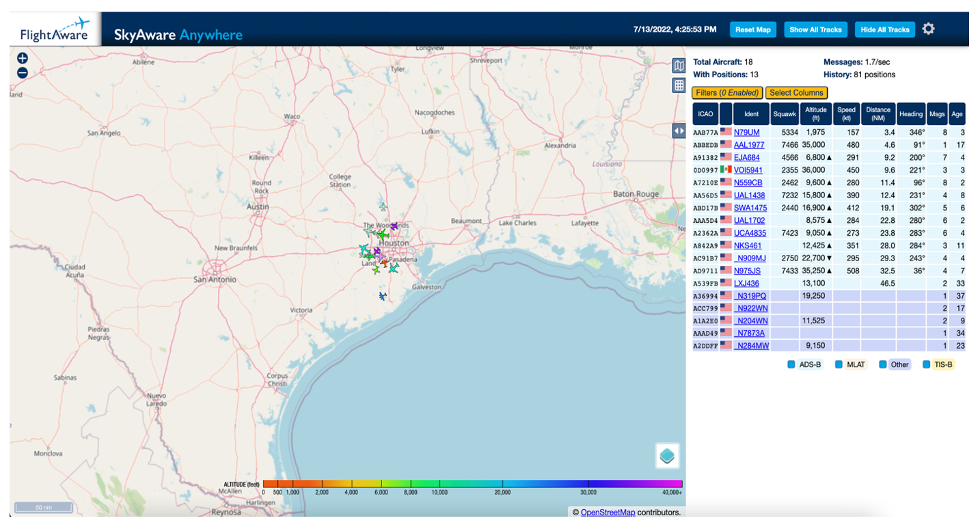Sort by the Age column header
The image size is (980, 529).
(957, 113)
